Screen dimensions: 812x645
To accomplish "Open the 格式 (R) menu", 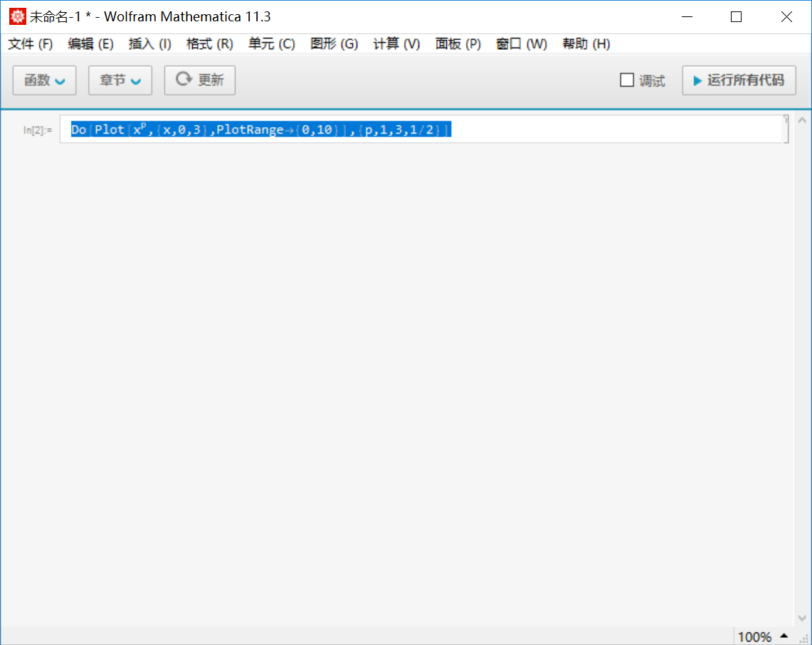I will point(210,44).
